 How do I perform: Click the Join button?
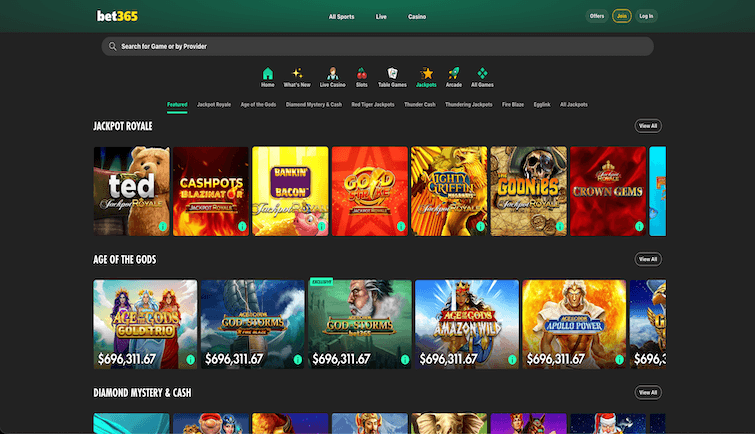pos(622,16)
